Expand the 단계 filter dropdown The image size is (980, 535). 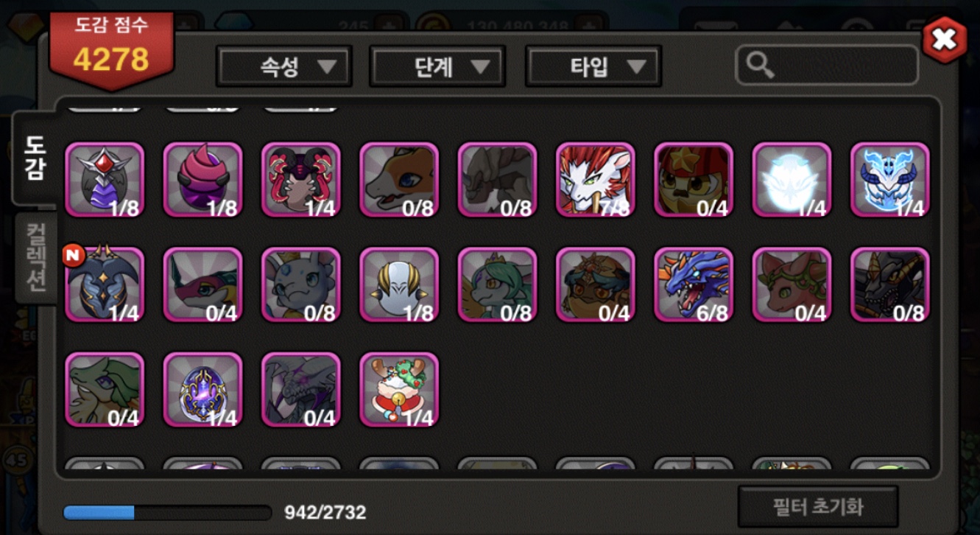[x=437, y=66]
